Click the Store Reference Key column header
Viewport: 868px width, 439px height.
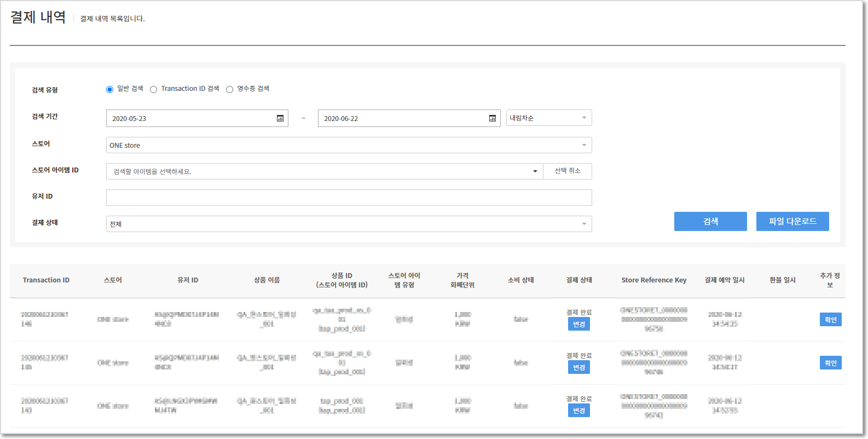(x=654, y=280)
